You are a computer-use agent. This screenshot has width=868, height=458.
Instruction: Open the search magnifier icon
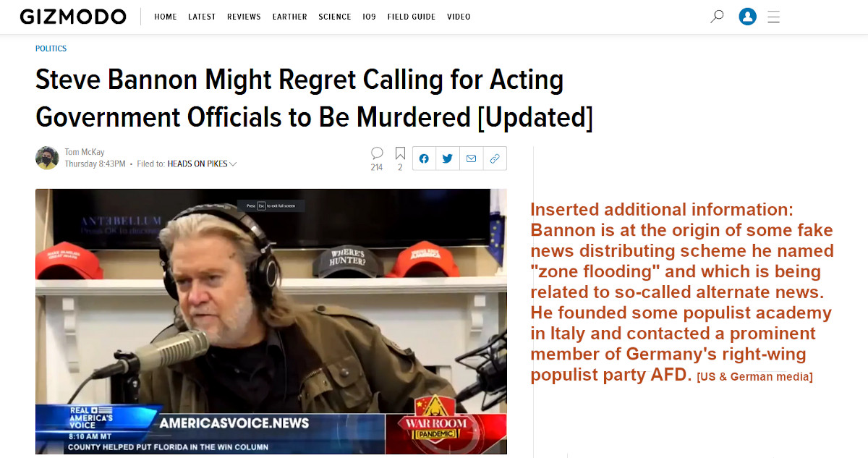coord(717,16)
